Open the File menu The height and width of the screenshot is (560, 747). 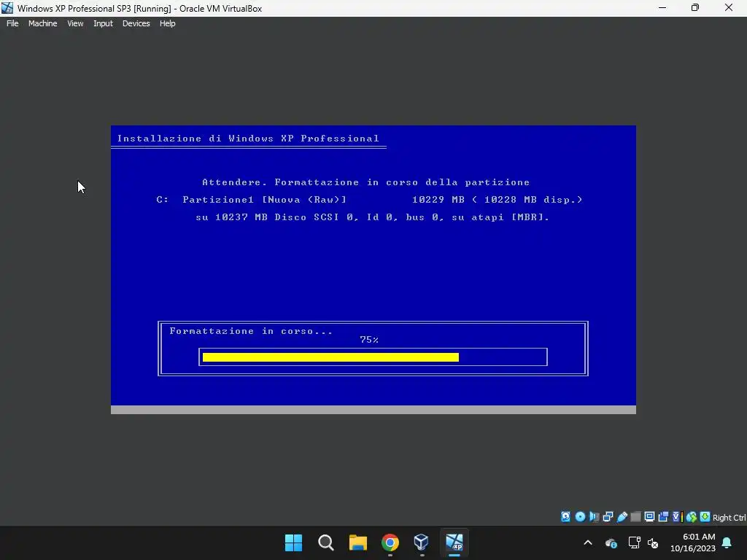[12, 23]
